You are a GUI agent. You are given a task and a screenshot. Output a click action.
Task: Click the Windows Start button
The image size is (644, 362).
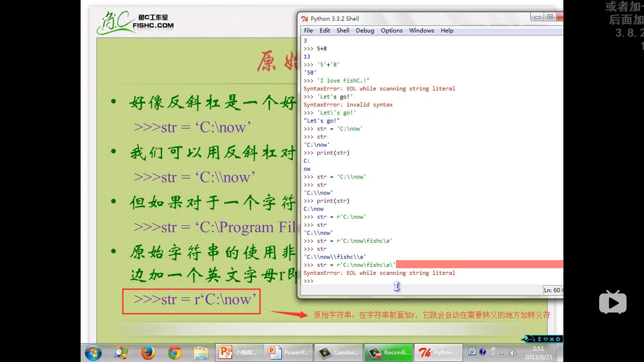(x=93, y=352)
